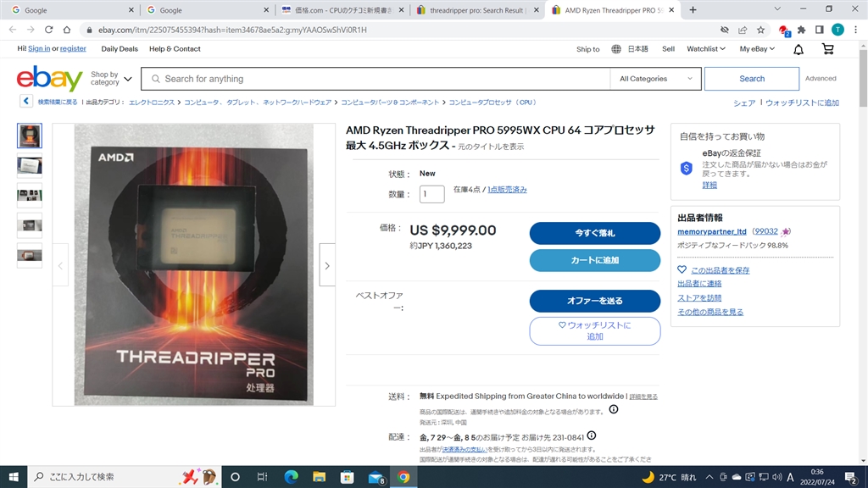The image size is (868, 488).
Task: Open the shopping cart icon
Action: pyautogui.click(x=827, y=49)
